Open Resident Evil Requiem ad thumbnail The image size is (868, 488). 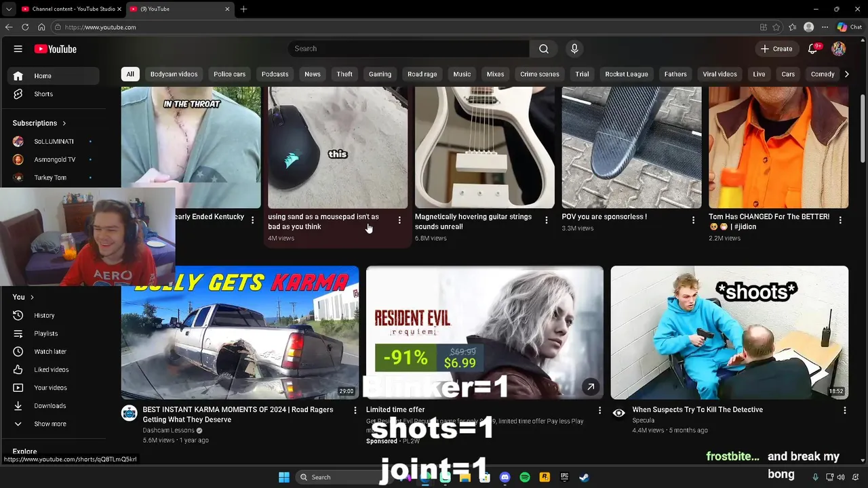click(x=485, y=332)
